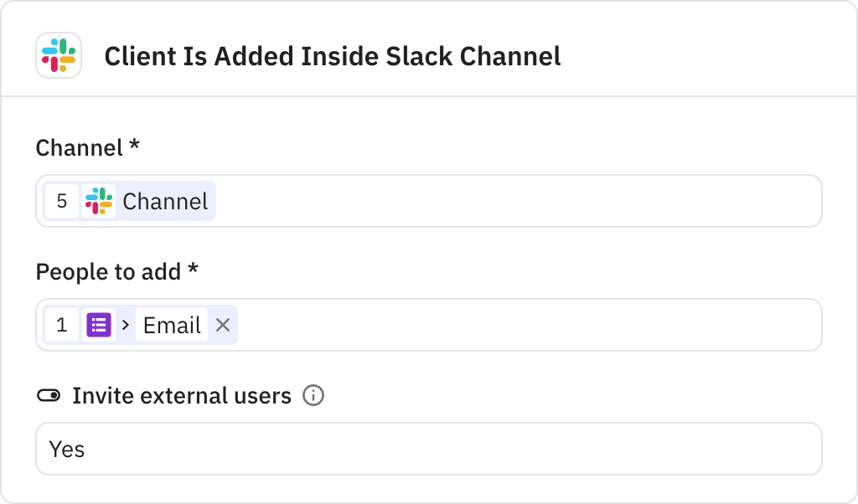Click the step 5 badge on the Channel pill
858x504 pixels.
[62, 201]
